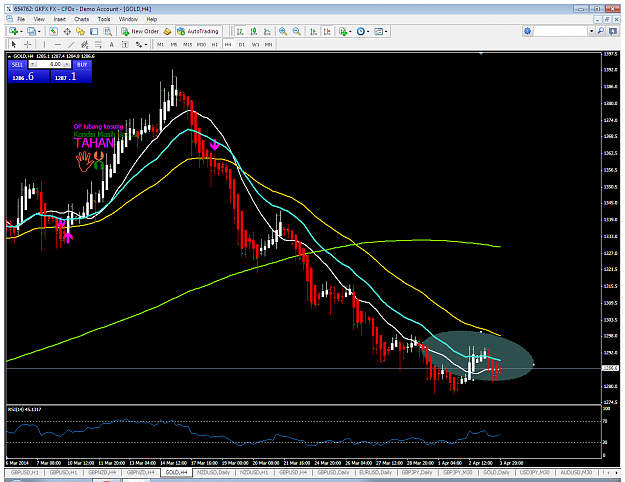Open the MetaEditor yellow book icon
Screen dimensions: 625x482
click(167, 31)
